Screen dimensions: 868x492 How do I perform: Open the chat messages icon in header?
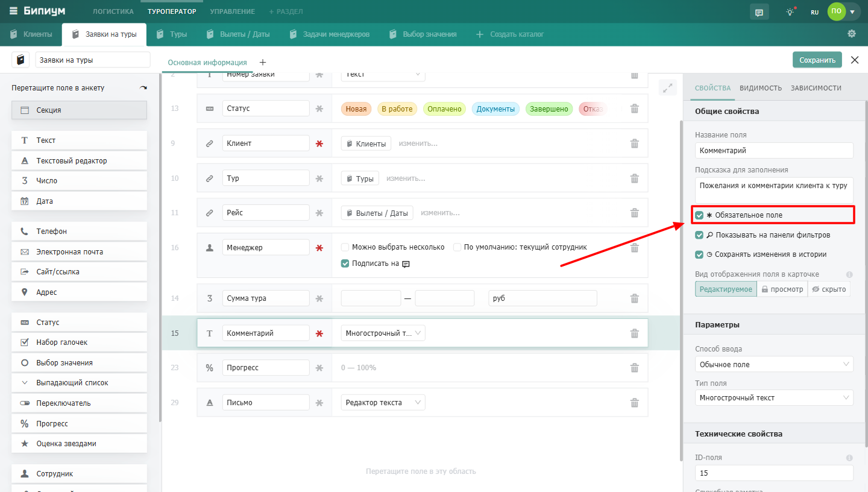(x=759, y=11)
